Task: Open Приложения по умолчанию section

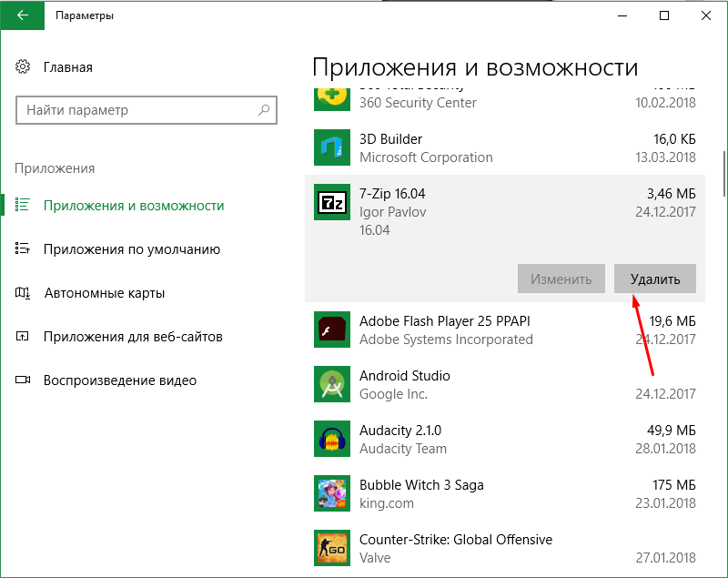Action: 132,249
